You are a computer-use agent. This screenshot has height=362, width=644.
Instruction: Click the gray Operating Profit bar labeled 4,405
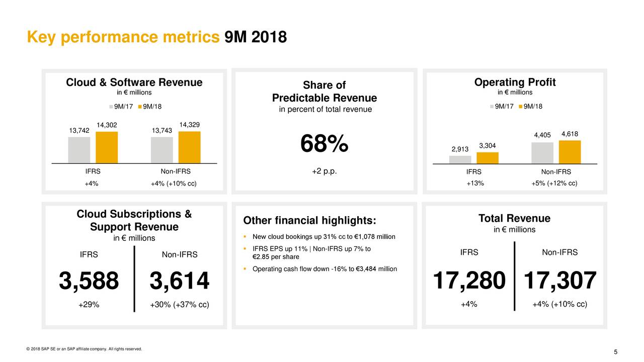542,153
